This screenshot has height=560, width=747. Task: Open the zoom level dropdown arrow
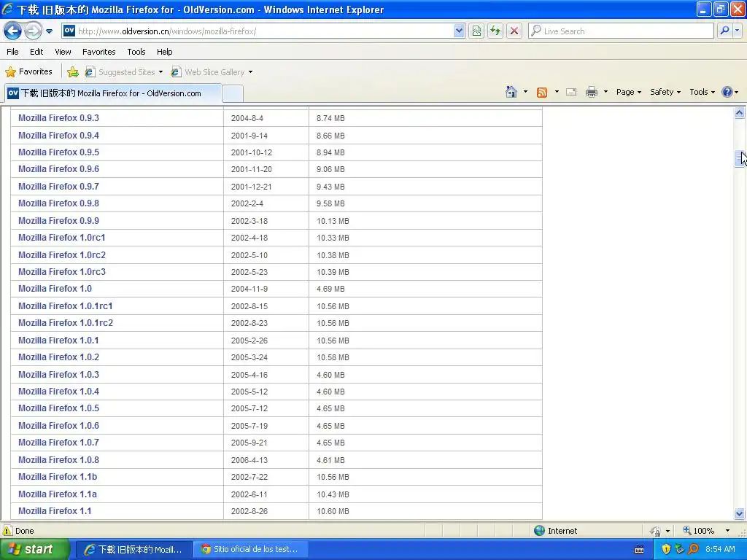click(727, 531)
